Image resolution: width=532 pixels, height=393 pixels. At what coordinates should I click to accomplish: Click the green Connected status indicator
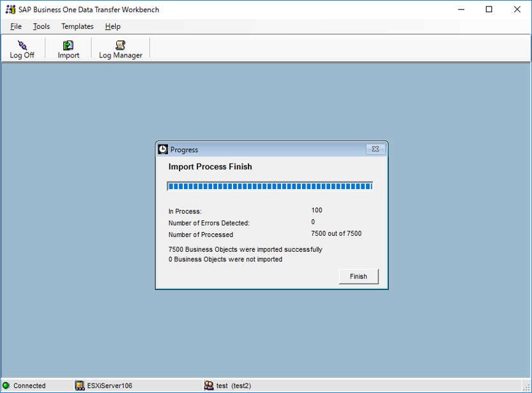(x=6, y=385)
